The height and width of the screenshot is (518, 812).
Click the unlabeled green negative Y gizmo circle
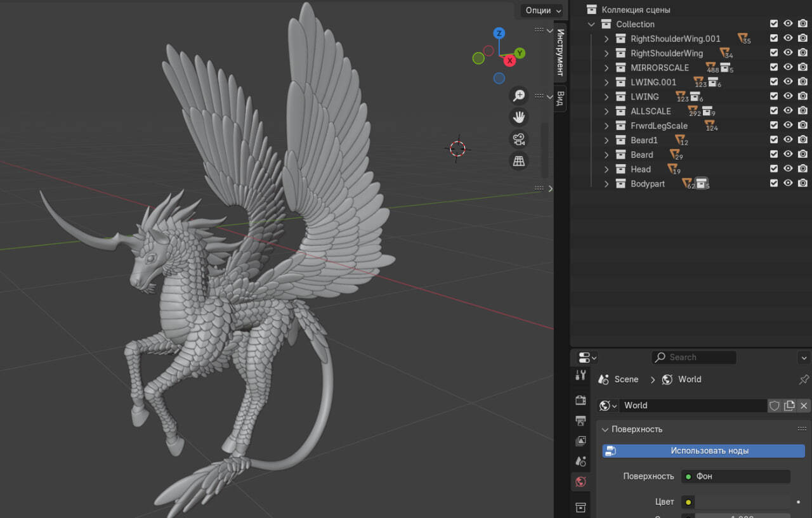coord(478,58)
